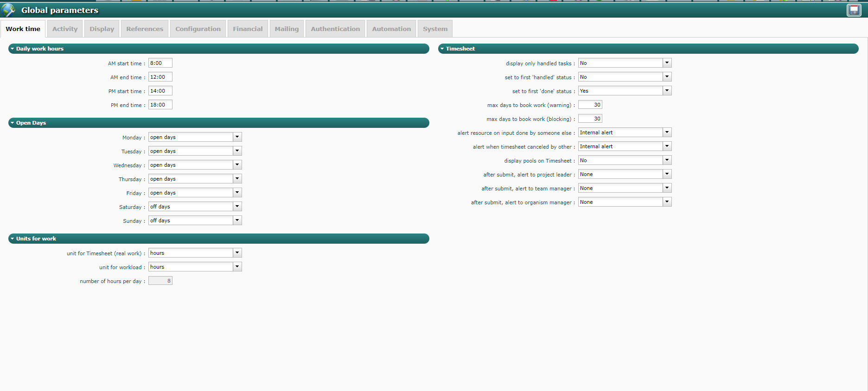Focus the PM end time field

point(160,105)
